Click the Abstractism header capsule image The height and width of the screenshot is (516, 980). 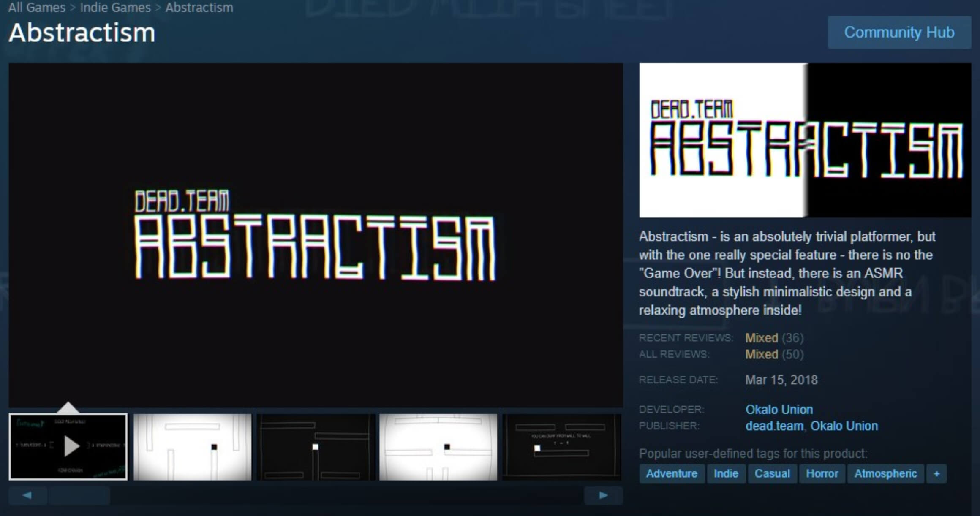click(805, 140)
